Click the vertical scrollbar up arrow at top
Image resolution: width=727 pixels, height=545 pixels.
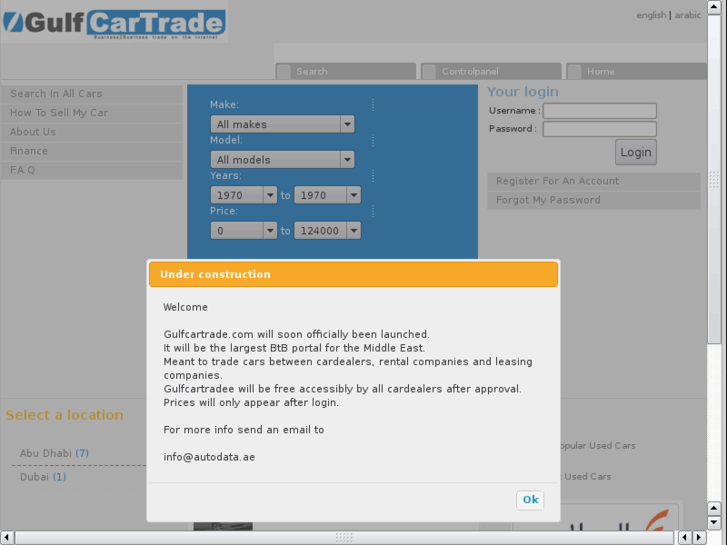click(x=714, y=7)
